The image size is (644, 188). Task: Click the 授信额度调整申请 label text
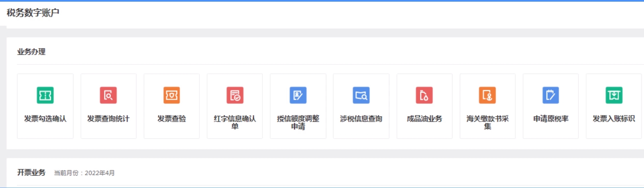click(298, 123)
